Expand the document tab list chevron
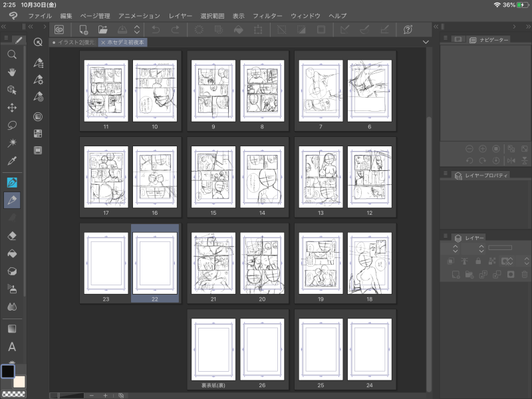Screen dimensions: 532x399 click(426, 42)
